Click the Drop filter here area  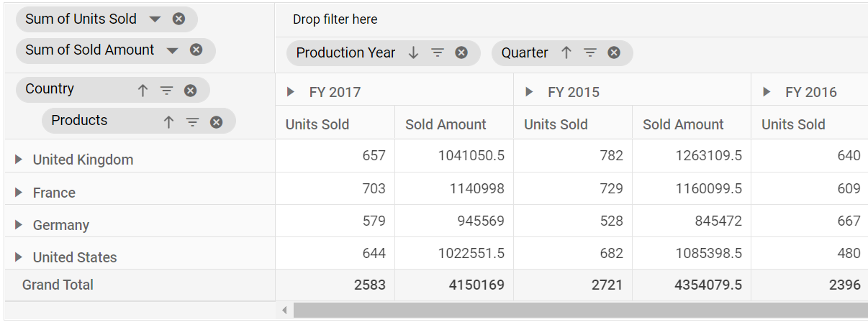[571, 19]
